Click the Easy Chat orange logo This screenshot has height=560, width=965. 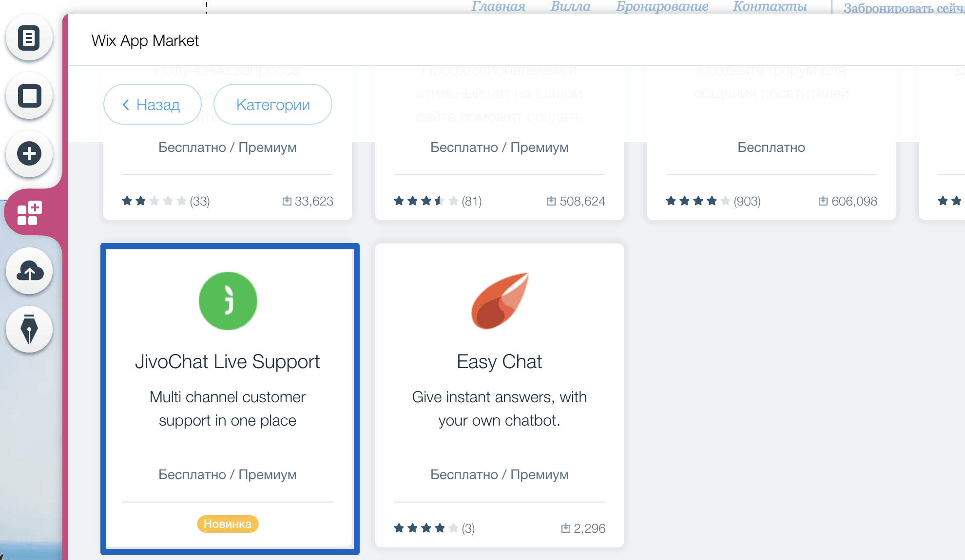(499, 301)
